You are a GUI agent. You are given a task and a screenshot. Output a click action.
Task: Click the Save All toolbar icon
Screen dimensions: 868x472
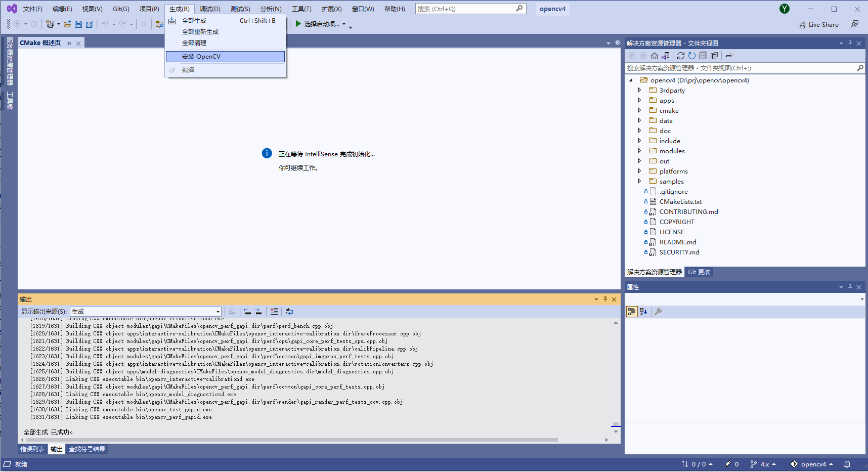pyautogui.click(x=89, y=24)
